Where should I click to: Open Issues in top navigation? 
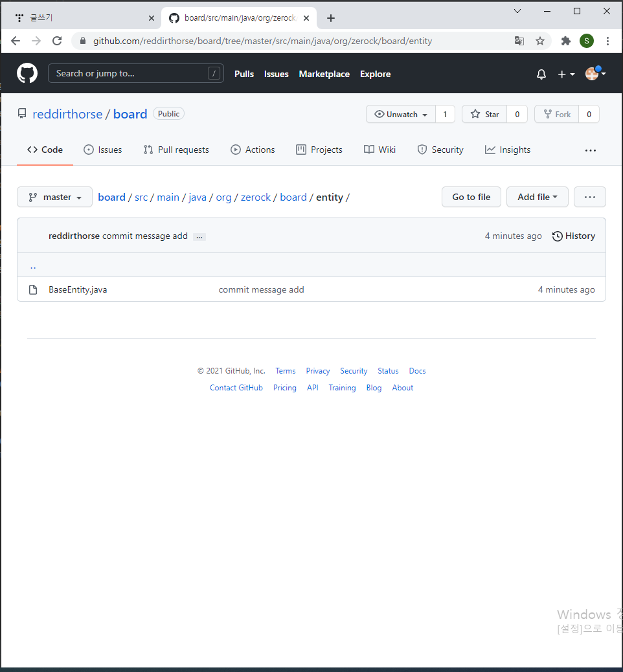(x=276, y=74)
